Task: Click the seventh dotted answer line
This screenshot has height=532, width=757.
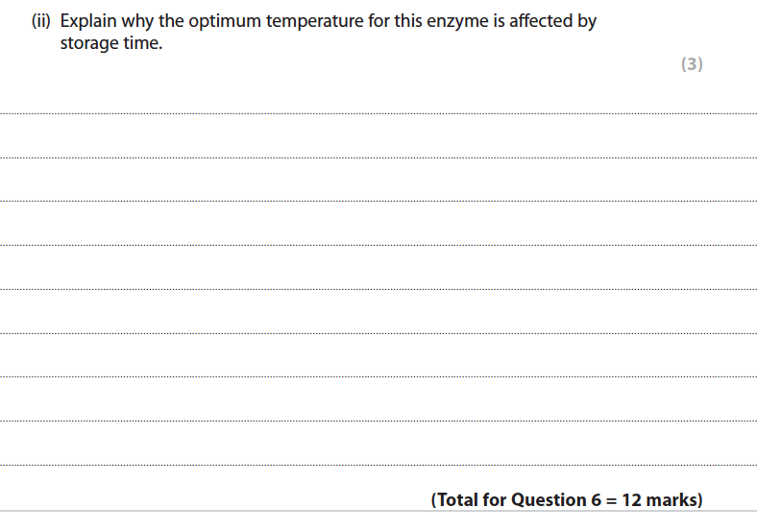Action: pyautogui.click(x=378, y=376)
